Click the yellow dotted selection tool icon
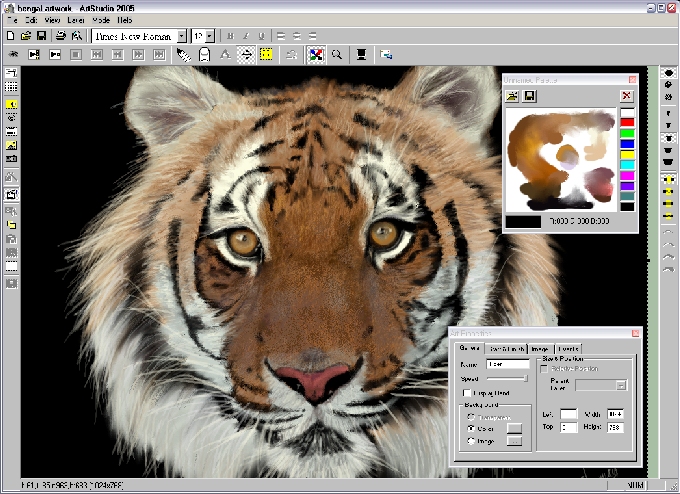Image resolution: width=680 pixels, height=494 pixels. pyautogui.click(x=266, y=54)
